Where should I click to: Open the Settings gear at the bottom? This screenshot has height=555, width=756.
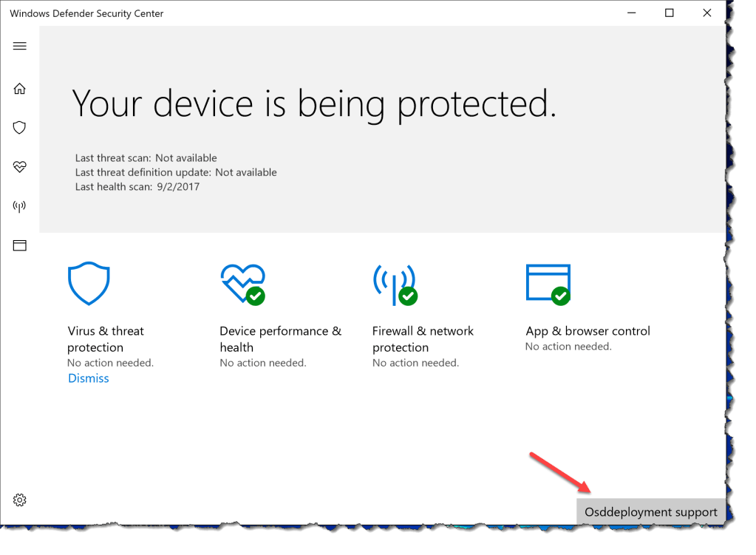[x=19, y=500]
